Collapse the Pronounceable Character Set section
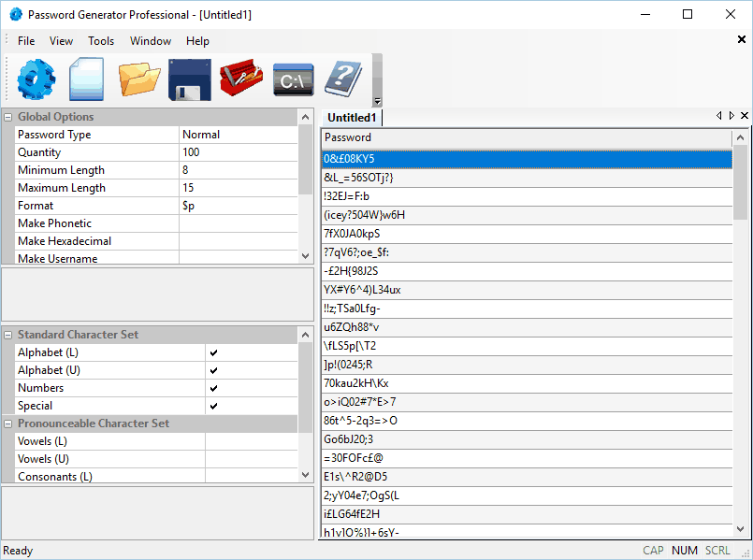This screenshot has width=753, height=560. (x=8, y=424)
